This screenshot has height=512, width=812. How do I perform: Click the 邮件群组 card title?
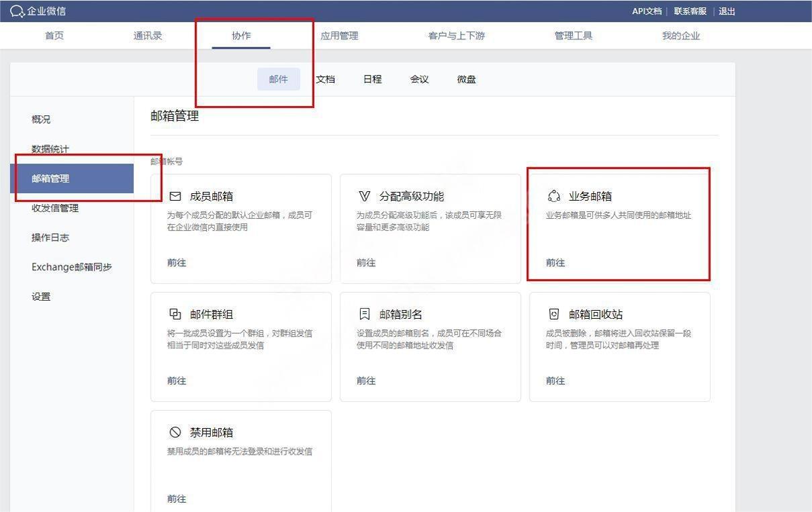212,314
